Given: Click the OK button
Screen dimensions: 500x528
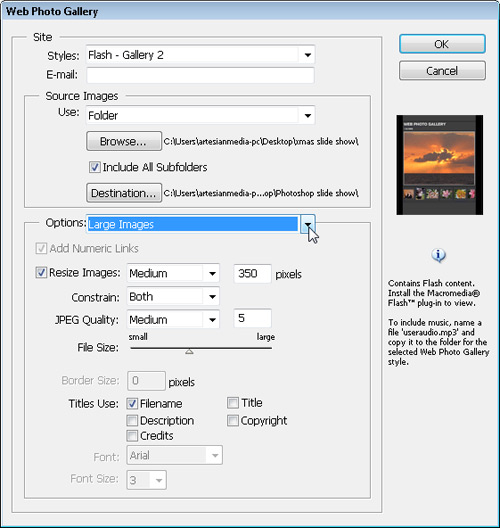Looking at the screenshot, I should (x=442, y=44).
